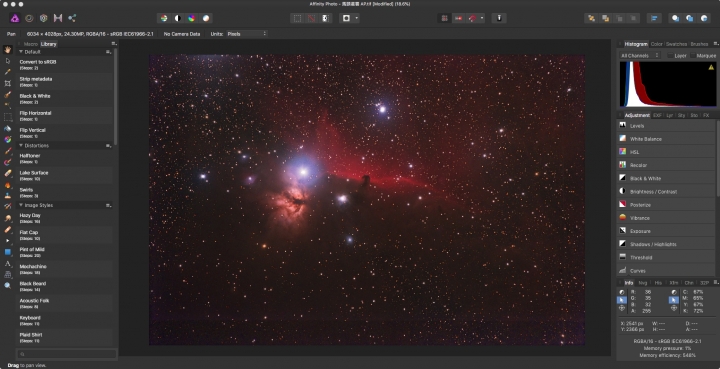Select the Color Picker tool
Screen dimensions: 720x369
click(8, 72)
